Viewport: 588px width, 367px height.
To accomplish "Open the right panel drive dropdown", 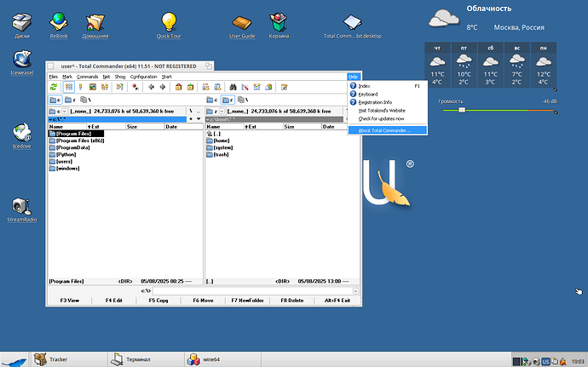I will [222, 112].
